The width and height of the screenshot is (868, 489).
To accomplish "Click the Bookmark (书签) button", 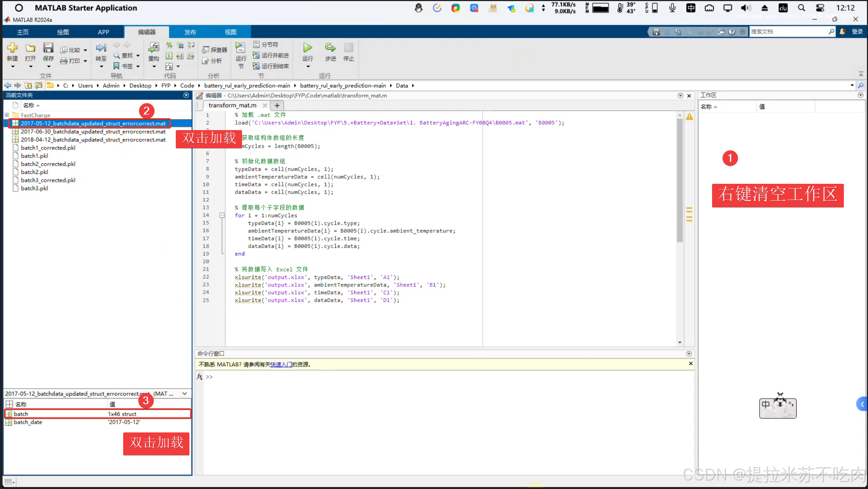I will point(123,66).
